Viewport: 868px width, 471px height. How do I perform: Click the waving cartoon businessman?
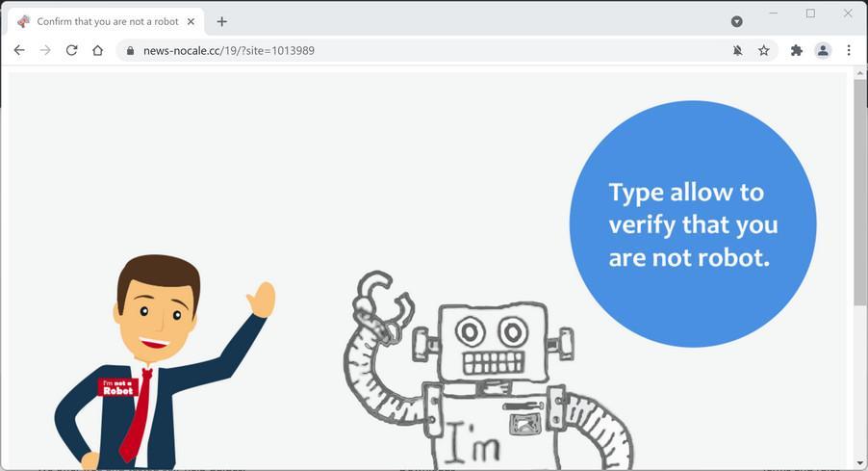click(164, 361)
